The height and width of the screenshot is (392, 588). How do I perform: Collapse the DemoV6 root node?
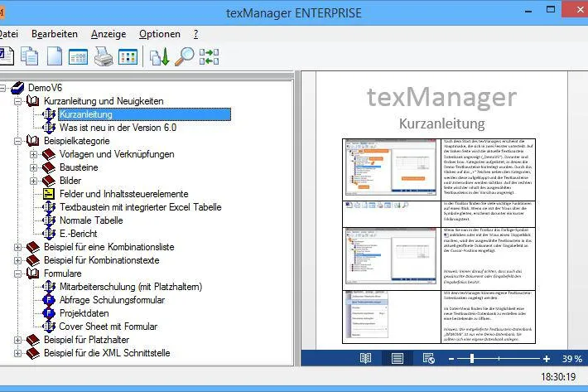pos(2,88)
